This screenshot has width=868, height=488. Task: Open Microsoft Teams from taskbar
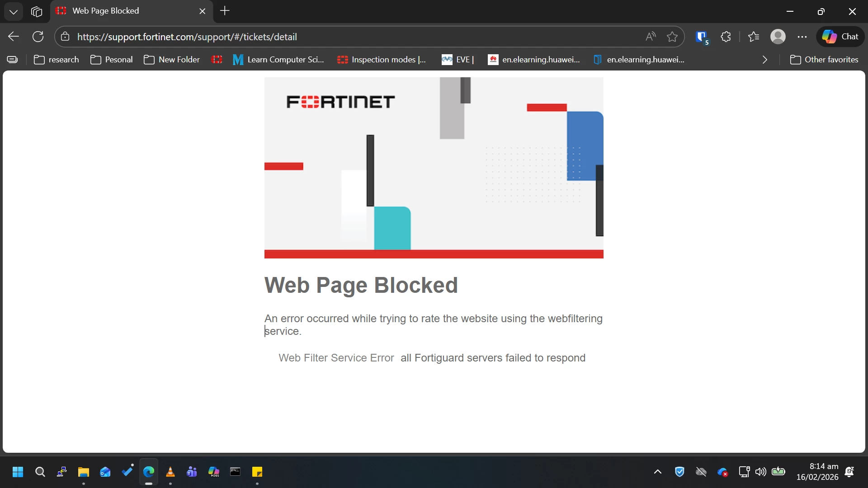pos(192,472)
